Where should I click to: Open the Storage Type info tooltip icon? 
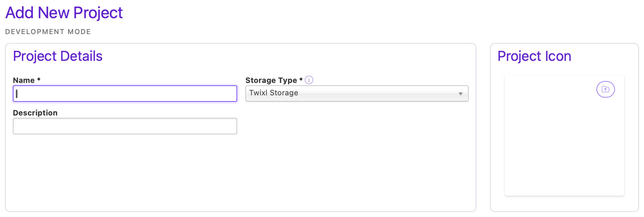coord(309,80)
